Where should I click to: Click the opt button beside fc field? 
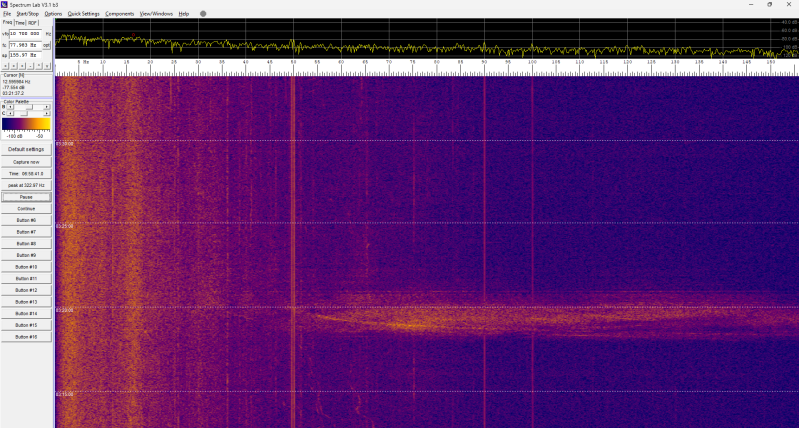(47, 45)
